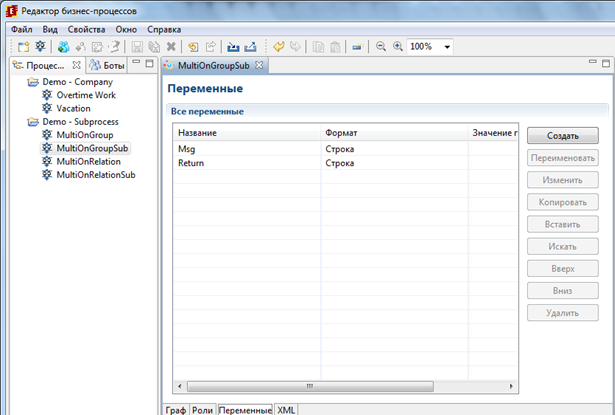This screenshot has width=615, height=415.
Task: Click the greyed form editor icon
Action: 97,47
